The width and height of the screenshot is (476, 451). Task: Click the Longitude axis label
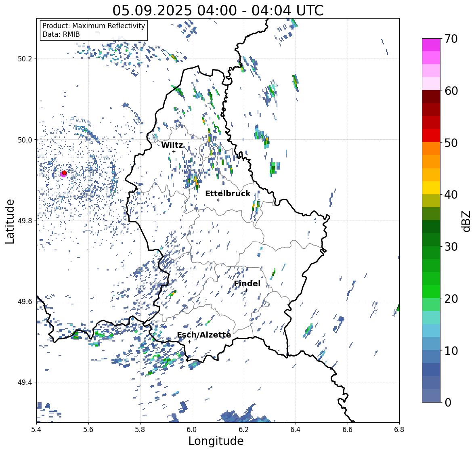pyautogui.click(x=216, y=441)
